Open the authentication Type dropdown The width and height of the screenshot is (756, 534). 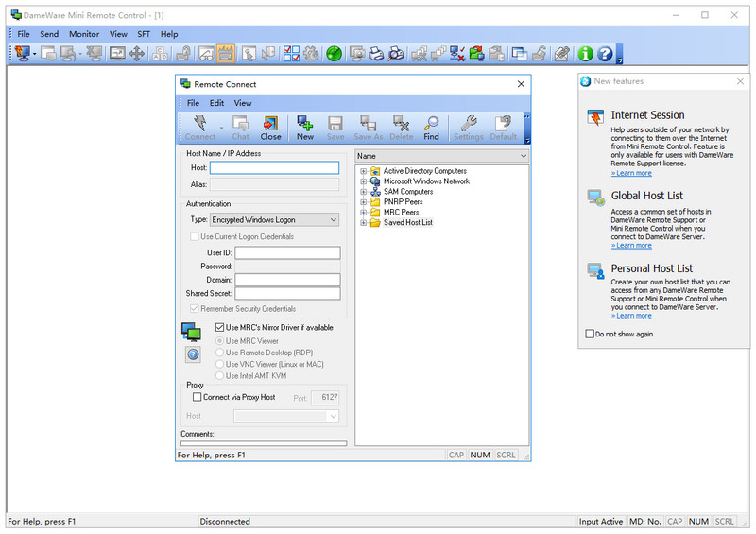274,219
